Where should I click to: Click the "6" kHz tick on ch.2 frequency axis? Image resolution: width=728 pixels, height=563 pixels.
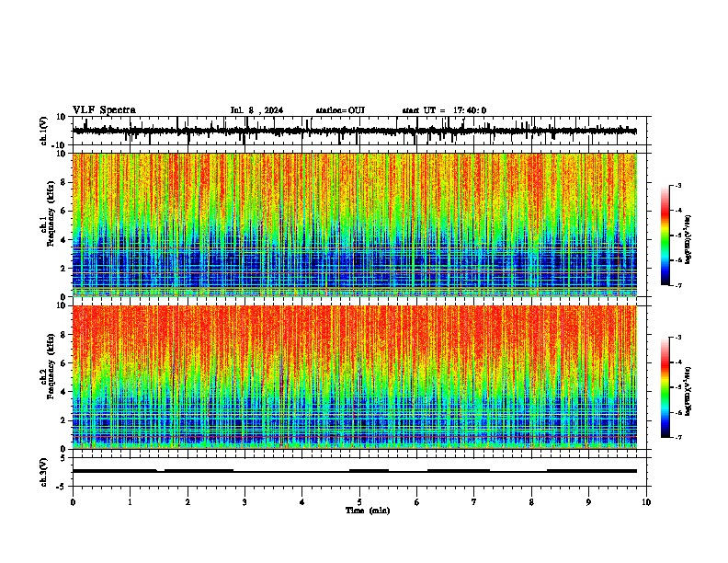pos(63,363)
